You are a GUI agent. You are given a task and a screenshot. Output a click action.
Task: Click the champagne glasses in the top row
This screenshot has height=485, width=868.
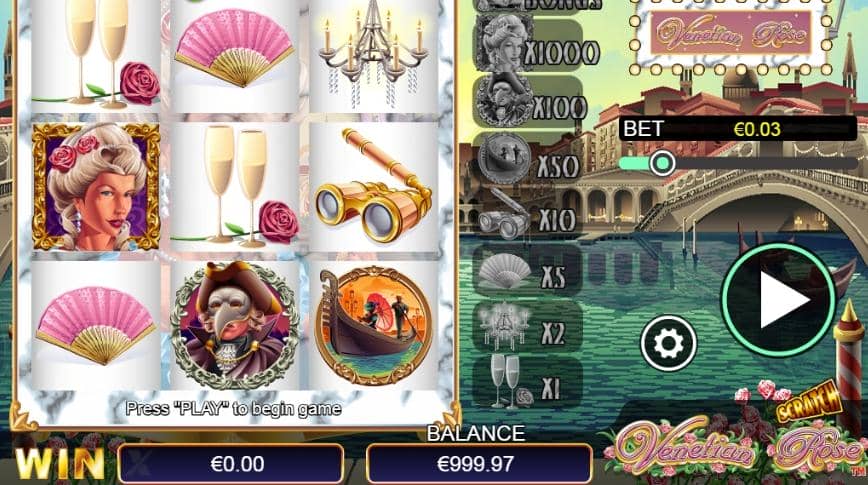tap(96, 56)
